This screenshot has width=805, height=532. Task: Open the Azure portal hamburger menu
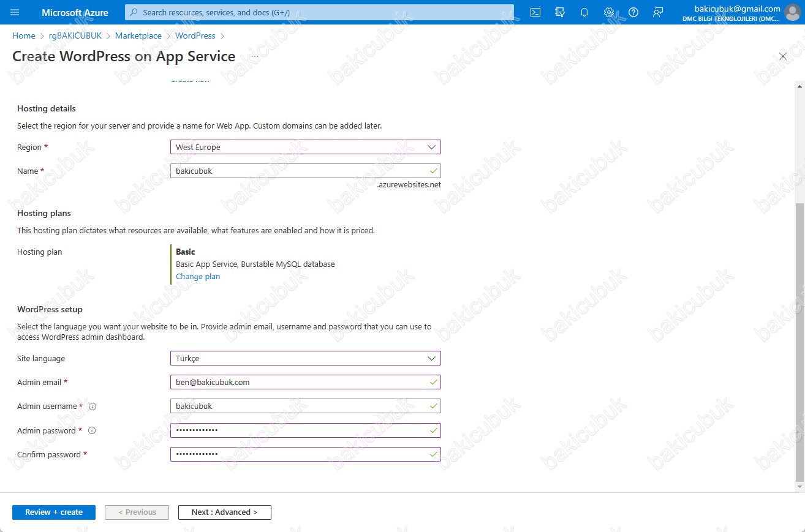15,12
